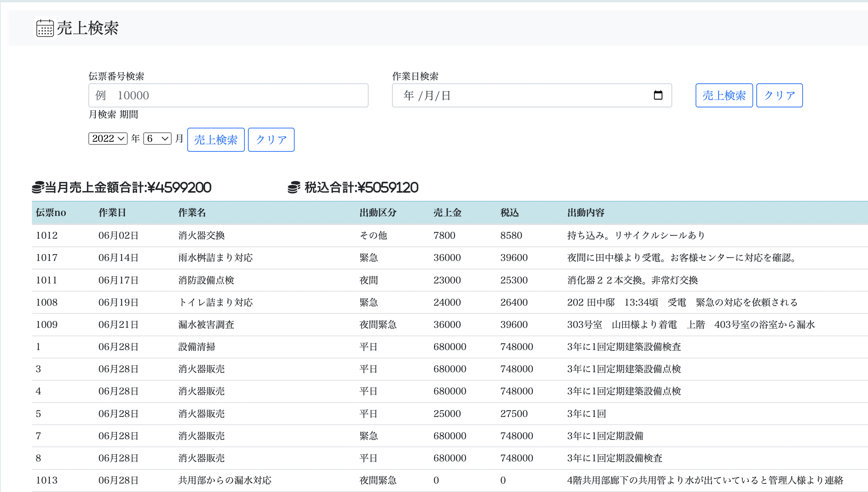Screen dimensions: 868x492
Task: Click coins icon next to 当月売上金額合計
Action: 38,188
